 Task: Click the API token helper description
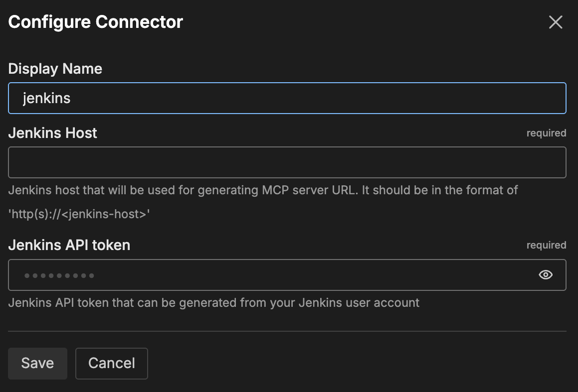click(x=214, y=302)
